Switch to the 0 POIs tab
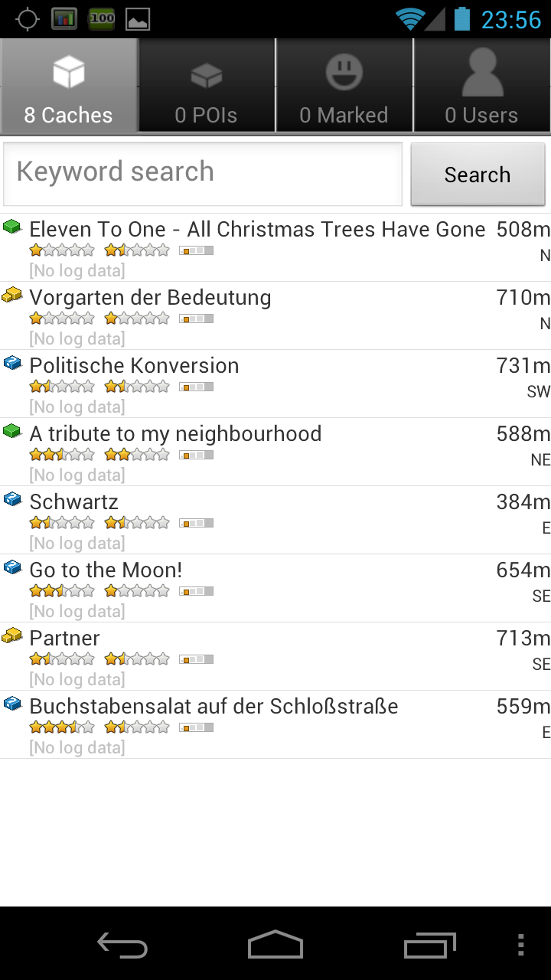Image resolution: width=551 pixels, height=980 pixels. pos(207,86)
